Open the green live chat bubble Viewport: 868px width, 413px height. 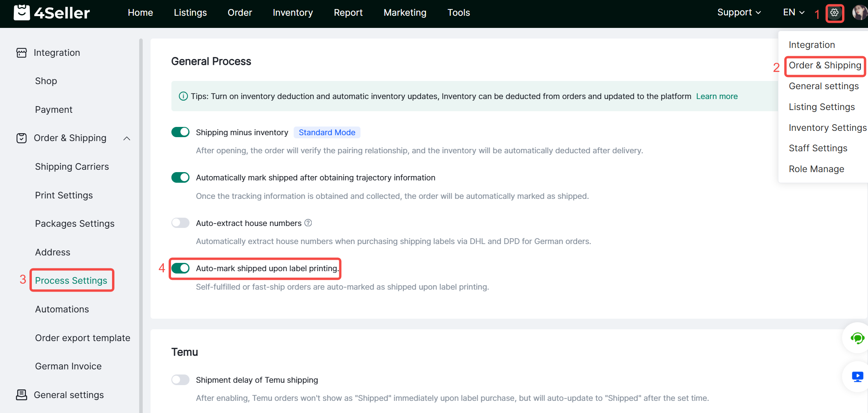pos(857,338)
